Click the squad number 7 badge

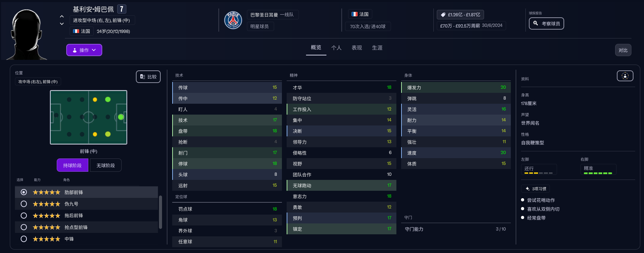[122, 9]
